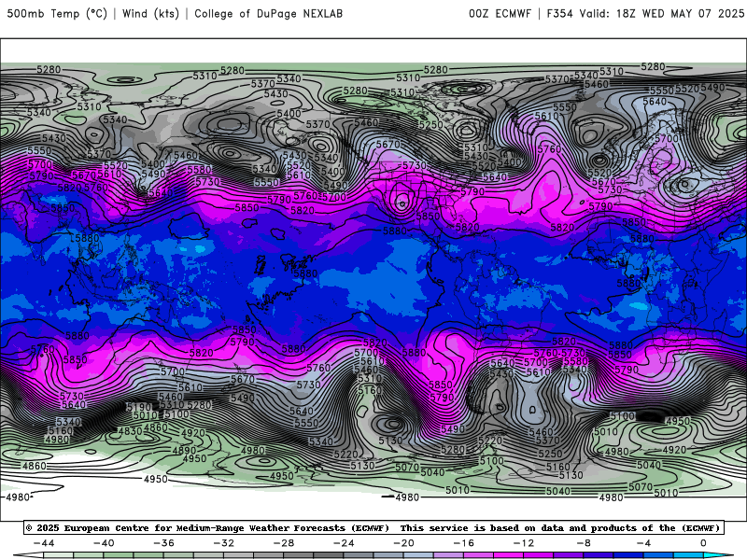
Task: Click the '-4' color bar label
Action: point(644,543)
